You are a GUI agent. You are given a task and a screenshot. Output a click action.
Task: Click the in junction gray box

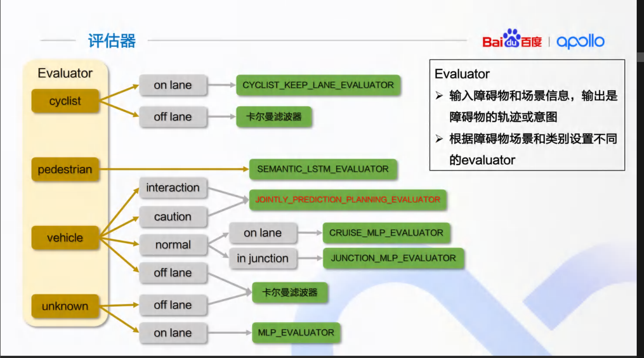pos(263,258)
